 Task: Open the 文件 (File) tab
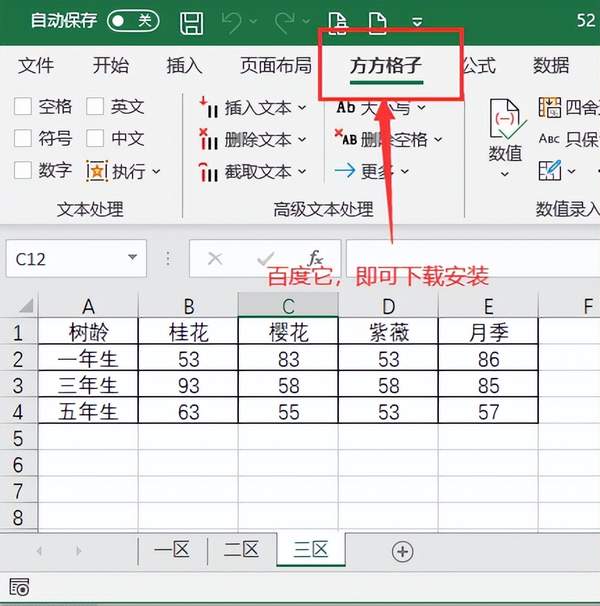click(36, 65)
